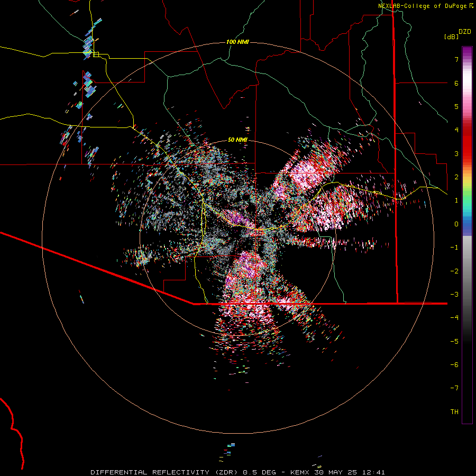Click the 'TH' threshold label on scale
Image resolution: width=476 pixels, height=476 pixels.
(x=454, y=411)
